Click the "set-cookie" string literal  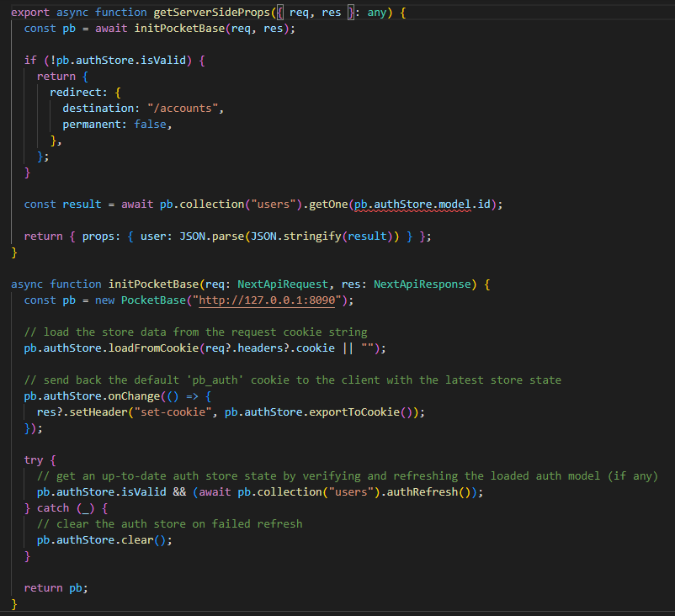pyautogui.click(x=173, y=412)
